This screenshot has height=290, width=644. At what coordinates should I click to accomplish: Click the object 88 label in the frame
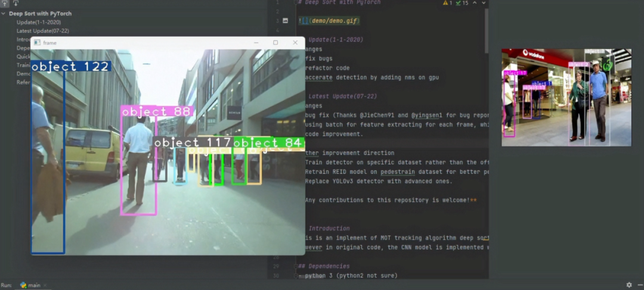(x=156, y=111)
